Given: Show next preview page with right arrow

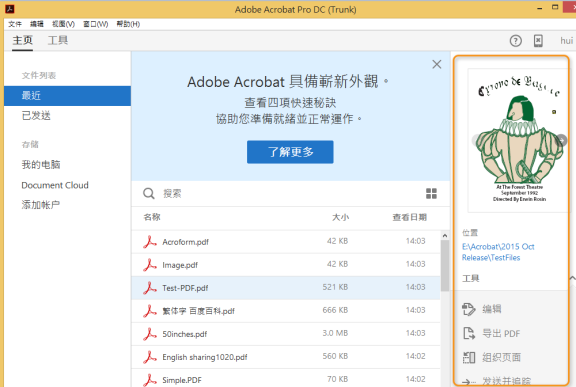Looking at the screenshot, I should click(561, 140).
